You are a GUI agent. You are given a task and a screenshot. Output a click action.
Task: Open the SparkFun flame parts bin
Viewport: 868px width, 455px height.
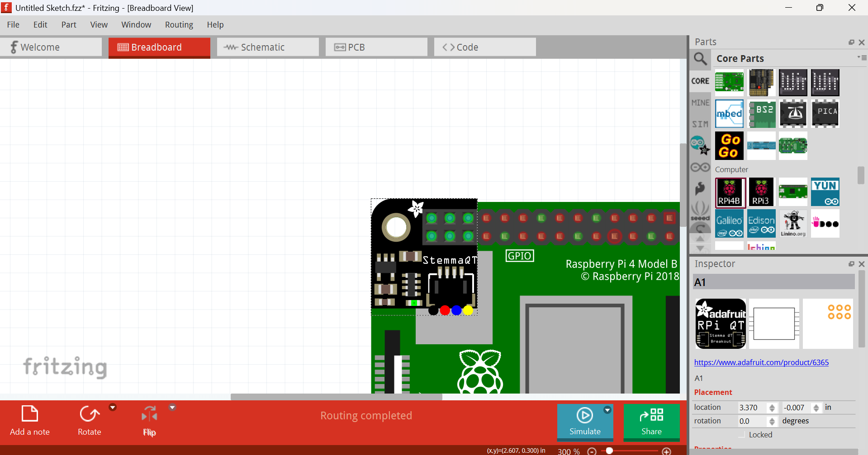click(x=700, y=189)
